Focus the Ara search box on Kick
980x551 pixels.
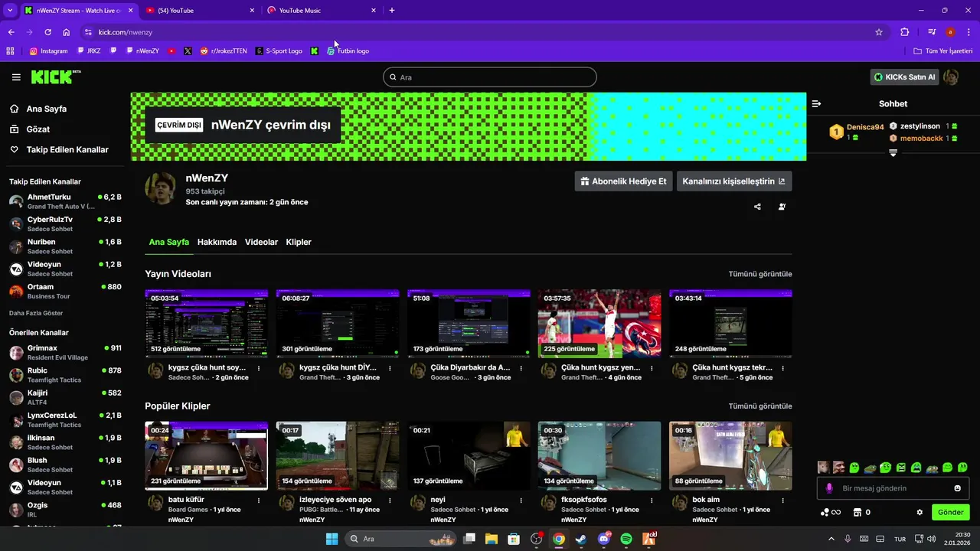tap(490, 77)
